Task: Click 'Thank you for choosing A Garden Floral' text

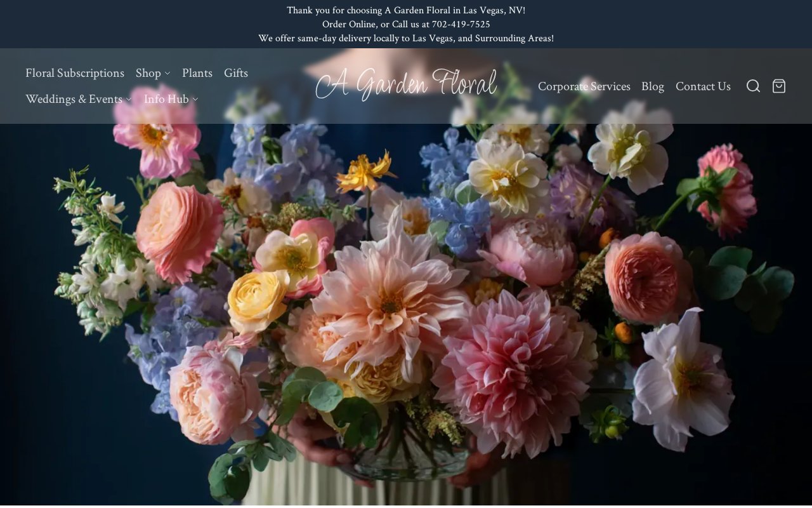Action: pos(406,10)
